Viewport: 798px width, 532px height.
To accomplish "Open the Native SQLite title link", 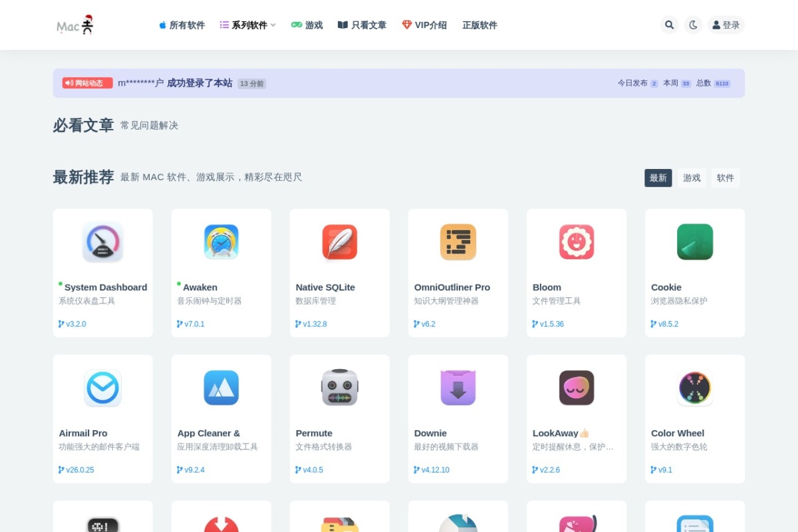I will tap(325, 287).
